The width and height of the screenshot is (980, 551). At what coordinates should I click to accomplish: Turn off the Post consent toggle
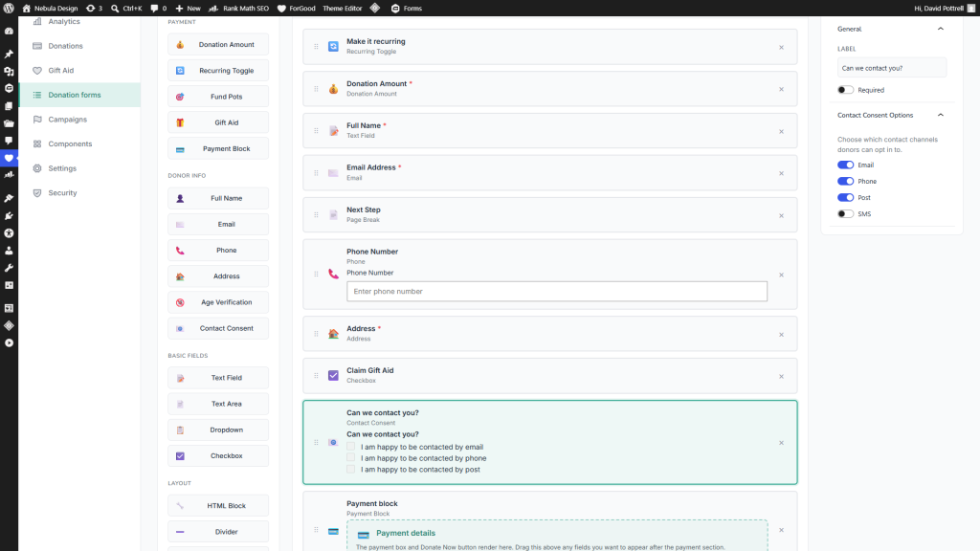tap(845, 197)
